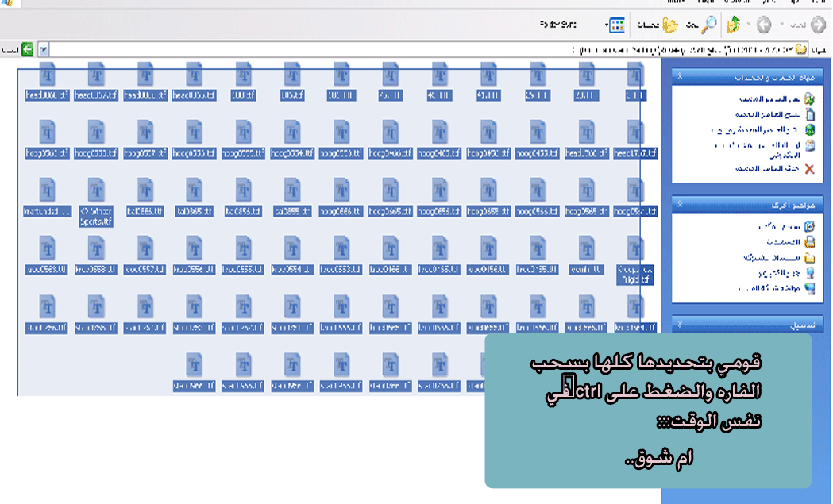The width and height of the screenshot is (833, 504).
Task: Open My Computer from Other Places
Action: 809,272
